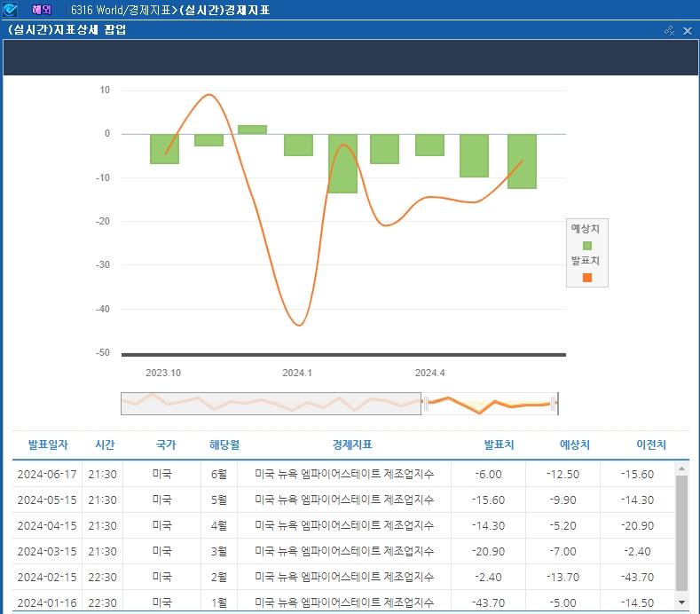
Task: Close the 지표상세 팝업 window
Action: (688, 31)
